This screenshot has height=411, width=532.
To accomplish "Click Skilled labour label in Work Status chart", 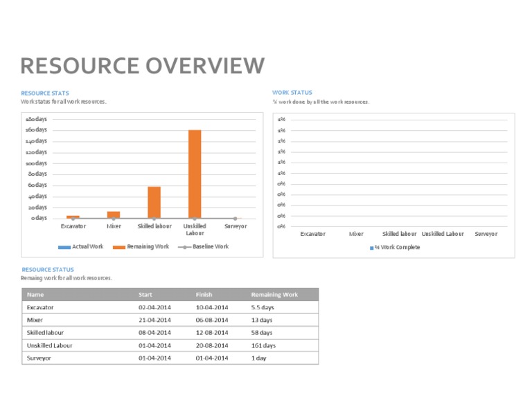I will point(399,234).
